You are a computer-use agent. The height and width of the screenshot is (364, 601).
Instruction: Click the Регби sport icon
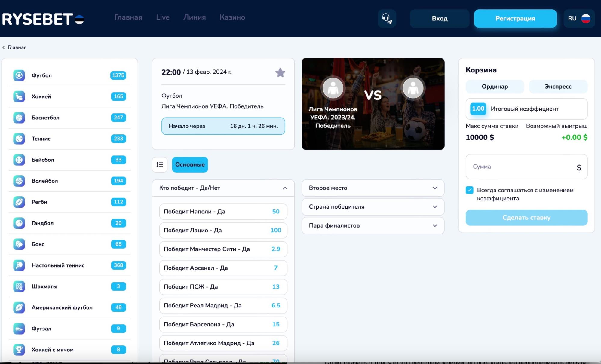point(19,202)
